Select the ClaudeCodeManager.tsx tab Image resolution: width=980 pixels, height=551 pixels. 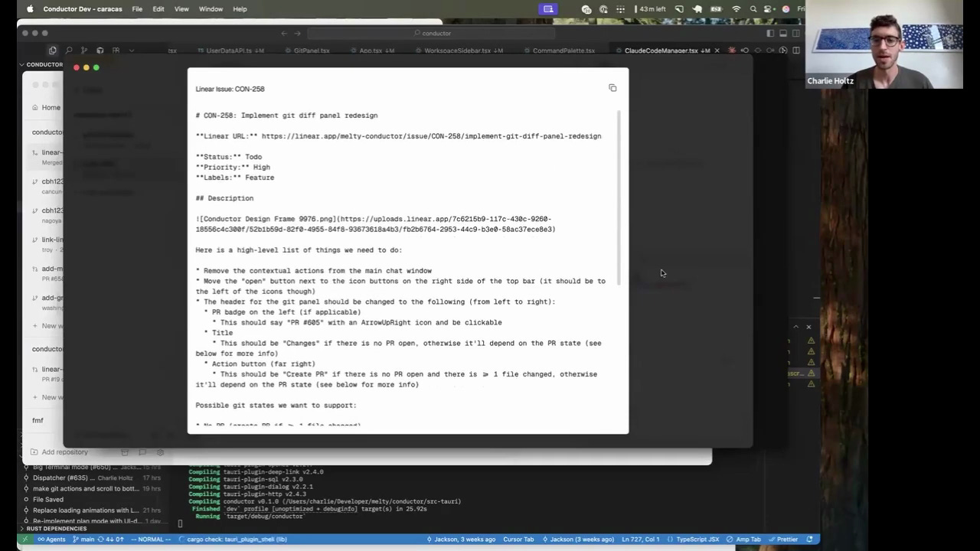[x=661, y=51]
